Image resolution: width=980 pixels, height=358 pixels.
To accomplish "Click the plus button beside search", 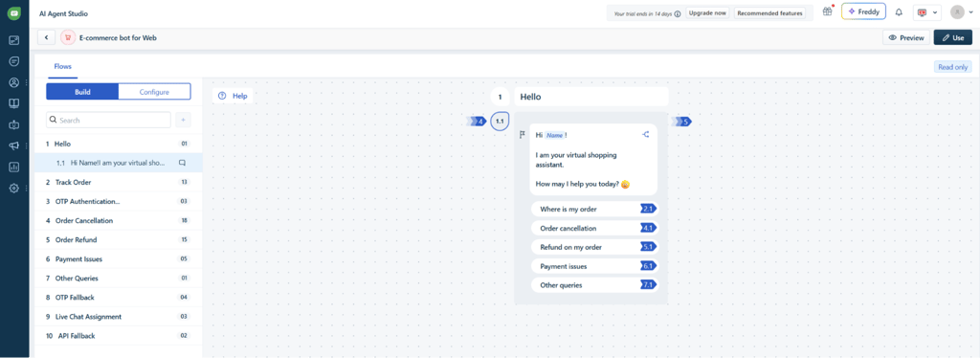I will [183, 120].
